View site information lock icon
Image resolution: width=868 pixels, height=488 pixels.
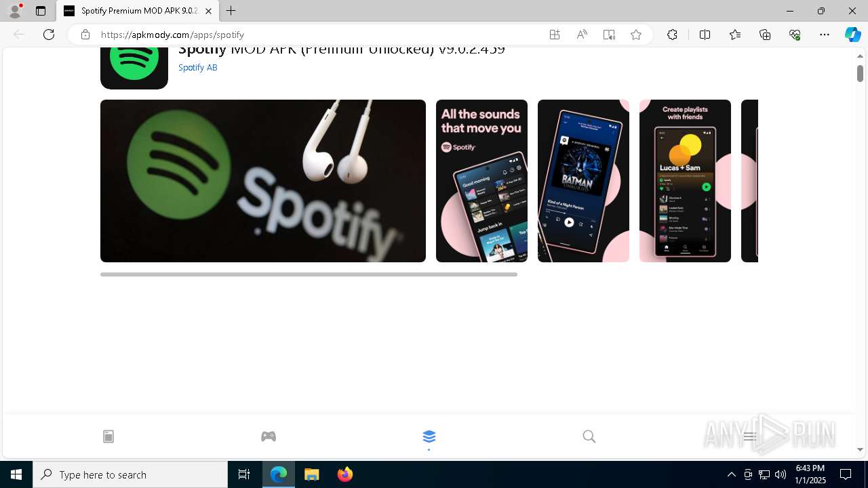[x=85, y=35]
